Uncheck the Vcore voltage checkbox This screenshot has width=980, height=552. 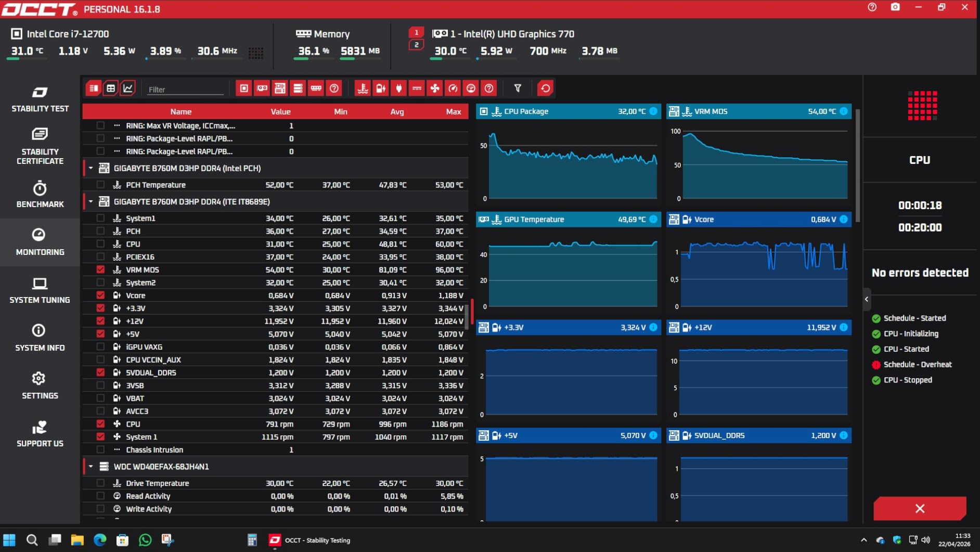pyautogui.click(x=100, y=295)
